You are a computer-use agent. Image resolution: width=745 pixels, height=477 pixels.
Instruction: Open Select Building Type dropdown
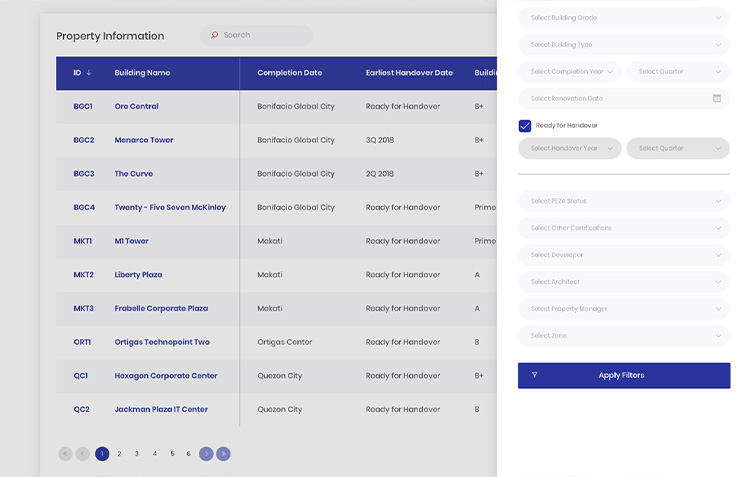(x=623, y=45)
